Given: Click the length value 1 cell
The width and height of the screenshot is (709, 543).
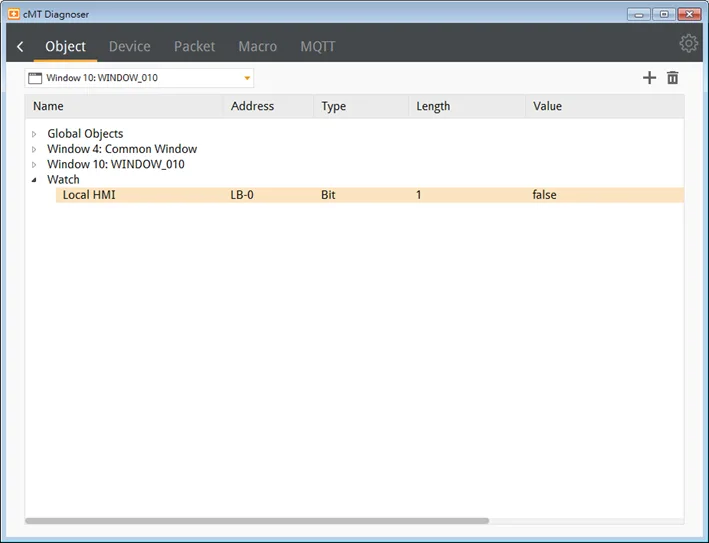Looking at the screenshot, I should [x=419, y=195].
